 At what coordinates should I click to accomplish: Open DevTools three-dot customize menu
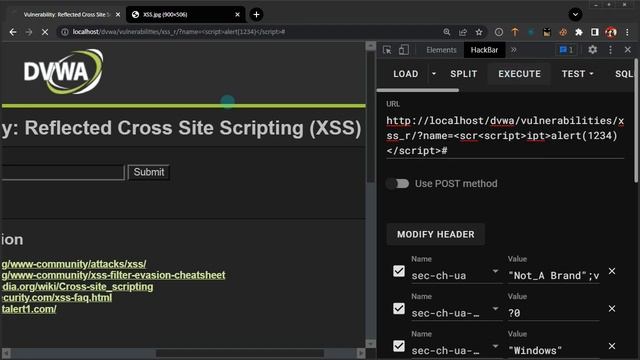(x=611, y=50)
